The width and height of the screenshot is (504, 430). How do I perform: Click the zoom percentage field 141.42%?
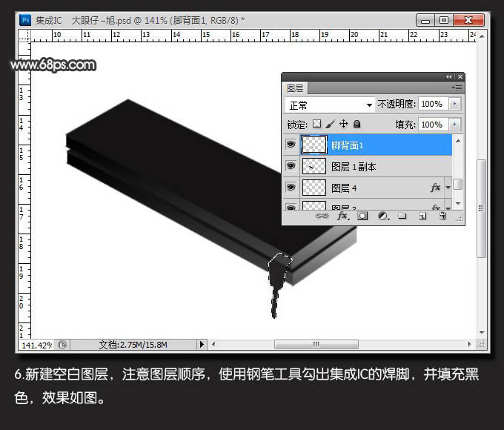pos(36,345)
